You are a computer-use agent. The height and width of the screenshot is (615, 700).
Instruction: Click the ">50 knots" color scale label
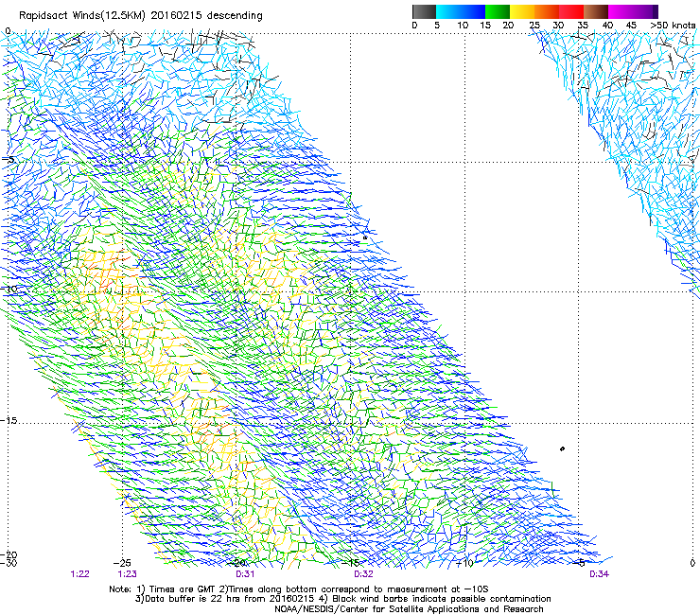click(x=673, y=26)
